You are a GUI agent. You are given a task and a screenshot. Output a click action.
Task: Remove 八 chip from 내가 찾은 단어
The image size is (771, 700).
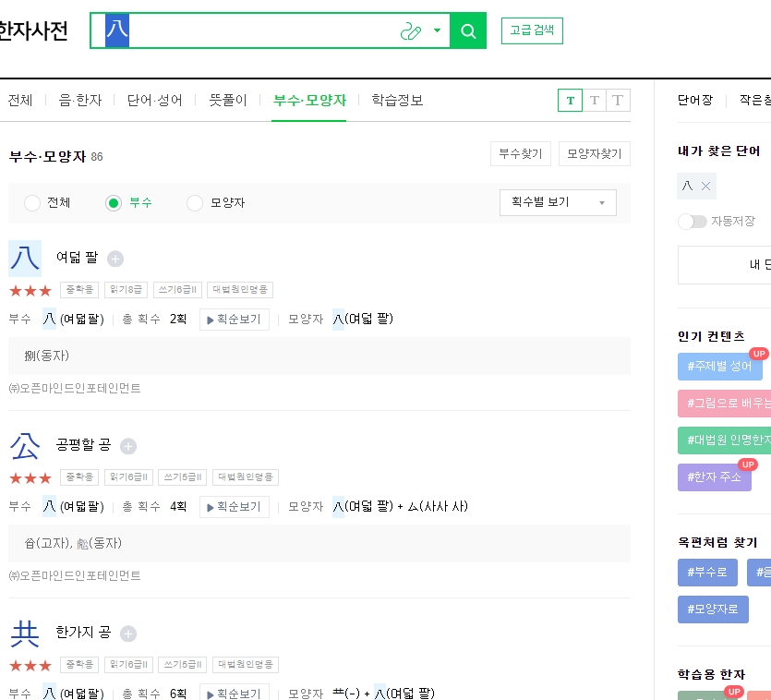(x=707, y=185)
